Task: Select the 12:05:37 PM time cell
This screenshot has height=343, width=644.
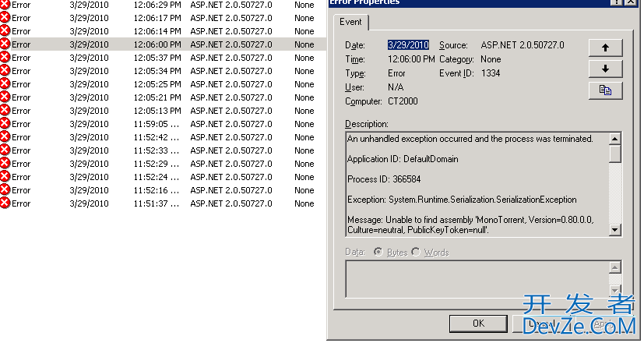Action: point(157,58)
